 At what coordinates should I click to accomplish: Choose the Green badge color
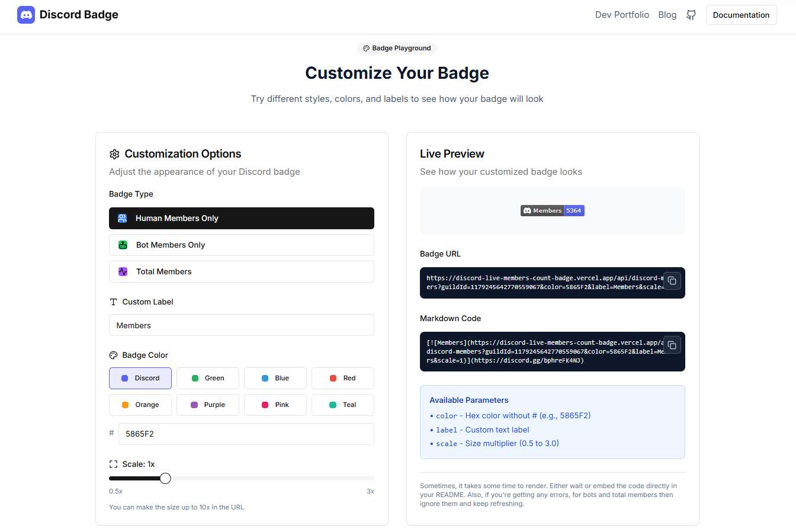[x=208, y=378]
